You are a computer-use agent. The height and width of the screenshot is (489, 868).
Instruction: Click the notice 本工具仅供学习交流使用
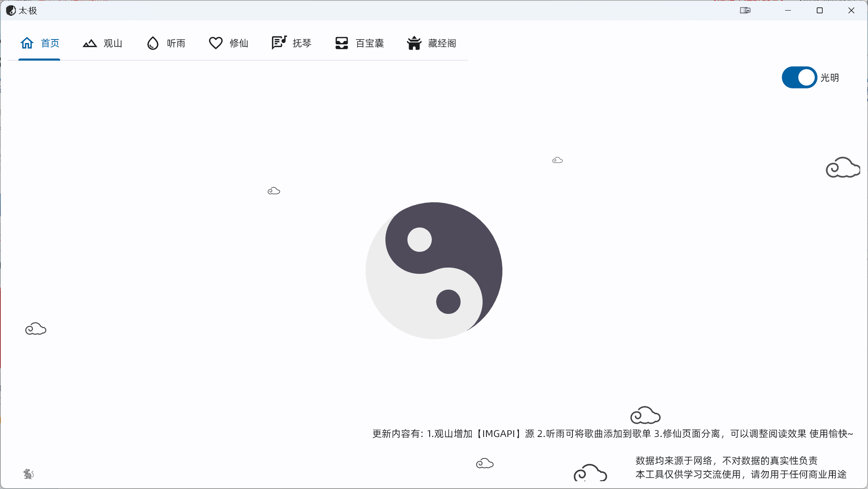tap(741, 475)
